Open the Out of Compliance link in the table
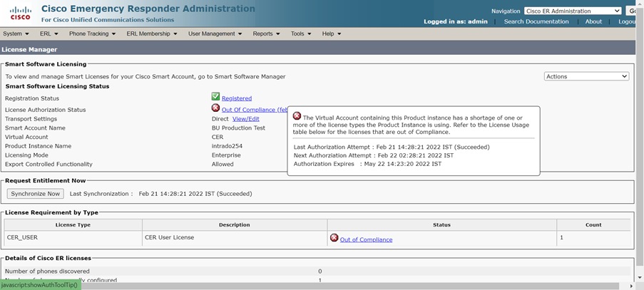The height and width of the screenshot is (290, 644). (x=366, y=239)
